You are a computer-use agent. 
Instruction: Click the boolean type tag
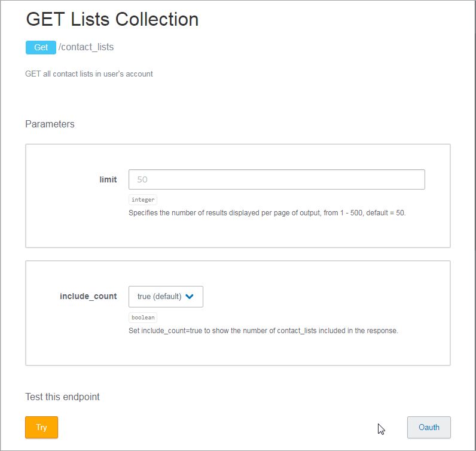click(143, 318)
